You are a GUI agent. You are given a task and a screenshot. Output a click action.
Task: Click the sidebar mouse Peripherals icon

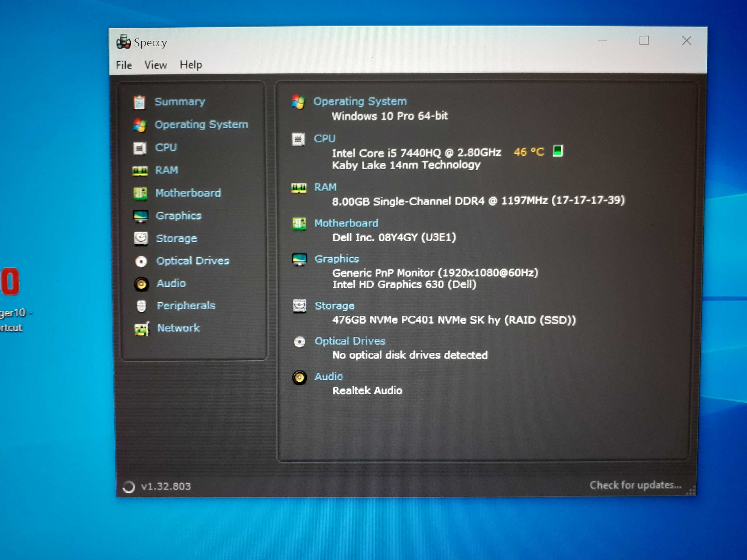[x=142, y=306]
